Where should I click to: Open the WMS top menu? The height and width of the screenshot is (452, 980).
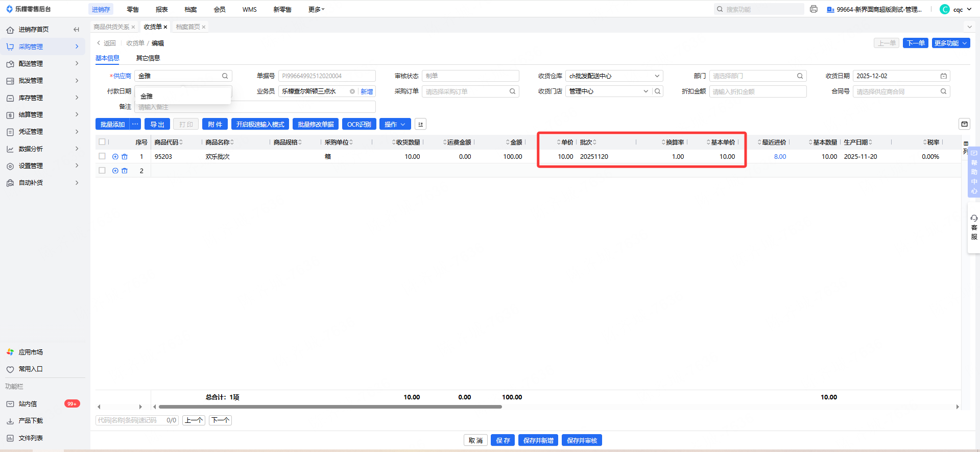[250, 9]
